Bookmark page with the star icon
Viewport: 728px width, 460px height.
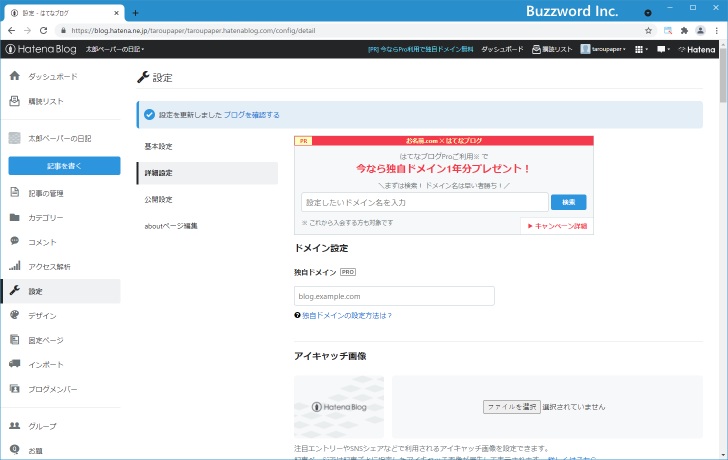point(648,31)
